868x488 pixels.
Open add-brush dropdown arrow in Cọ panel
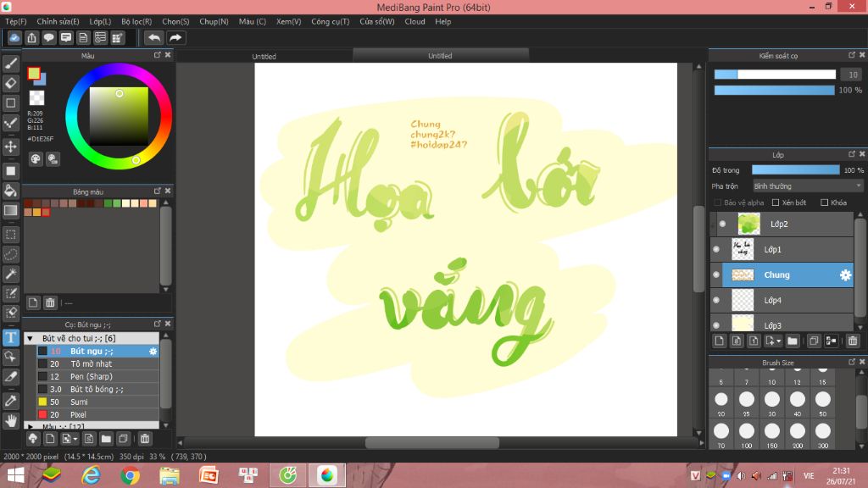(x=75, y=439)
